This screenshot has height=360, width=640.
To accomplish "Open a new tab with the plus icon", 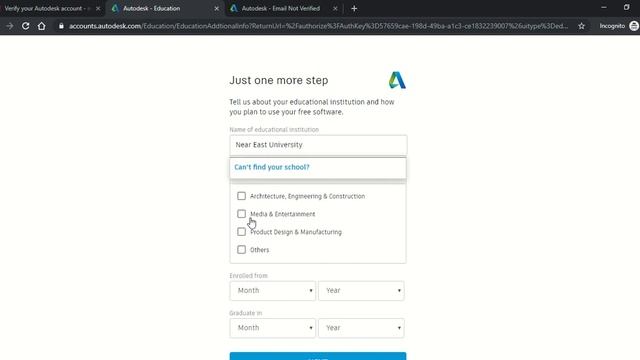I will click(x=354, y=8).
